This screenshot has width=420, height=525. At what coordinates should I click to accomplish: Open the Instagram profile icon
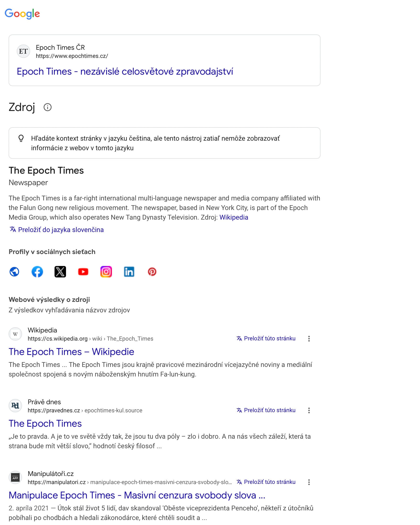point(106,272)
